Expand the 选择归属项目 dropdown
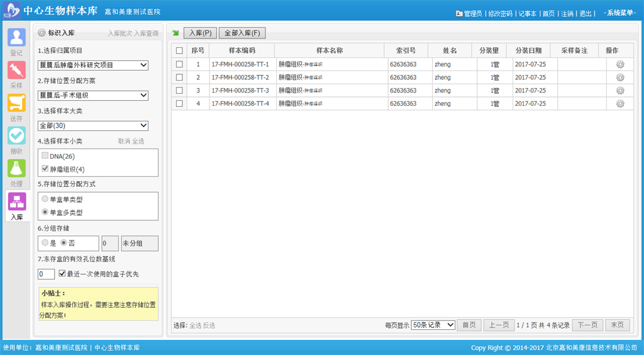Viewport: 644px width, 355px height. (x=93, y=65)
